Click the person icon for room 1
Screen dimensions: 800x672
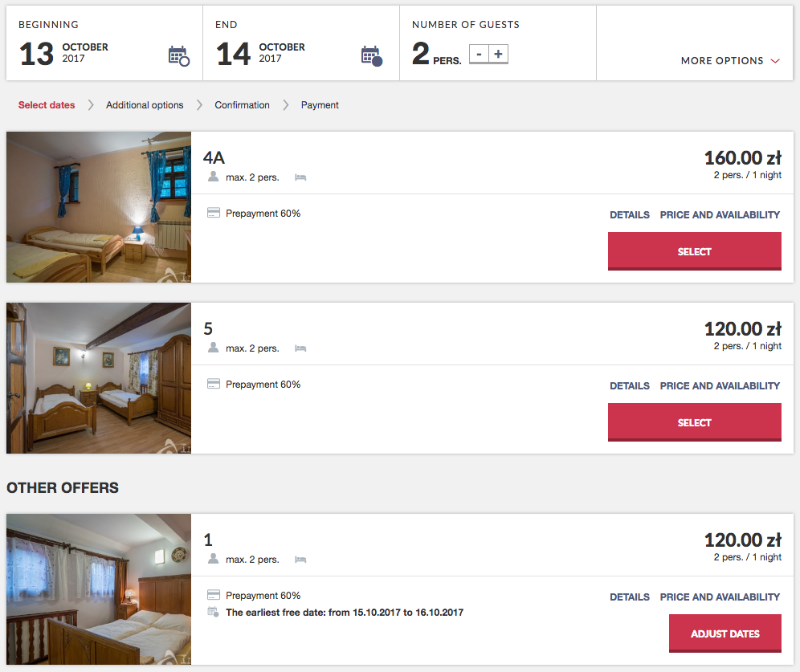[214, 559]
